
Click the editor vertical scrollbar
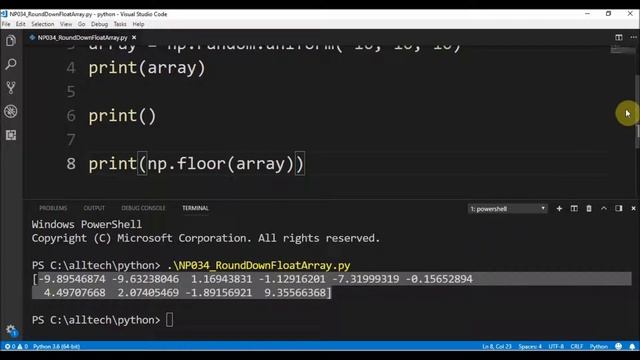[637, 111]
